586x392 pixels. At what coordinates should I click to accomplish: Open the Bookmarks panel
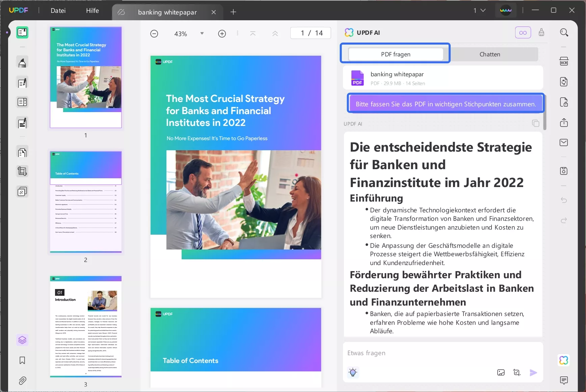point(22,361)
